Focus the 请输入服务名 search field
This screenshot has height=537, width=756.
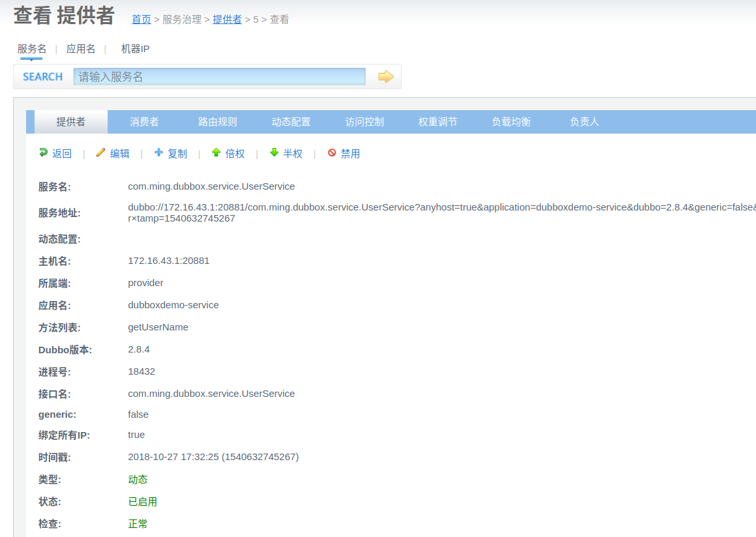pos(219,77)
